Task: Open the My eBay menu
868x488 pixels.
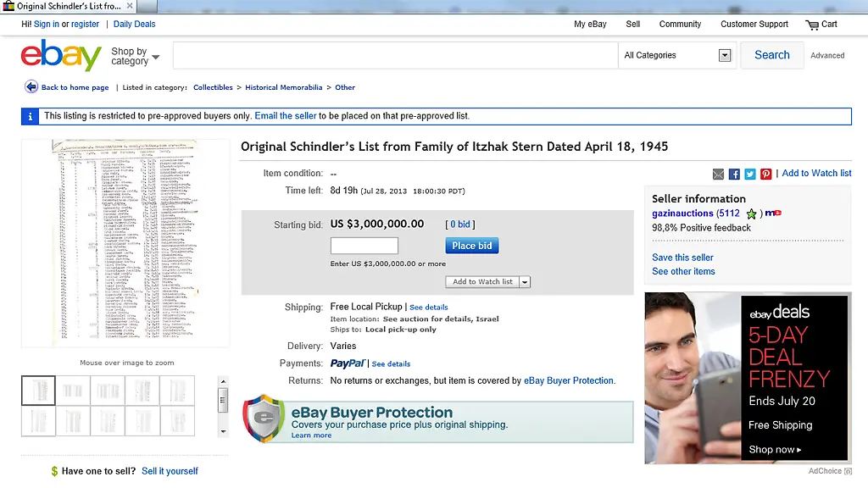Action: [590, 25]
